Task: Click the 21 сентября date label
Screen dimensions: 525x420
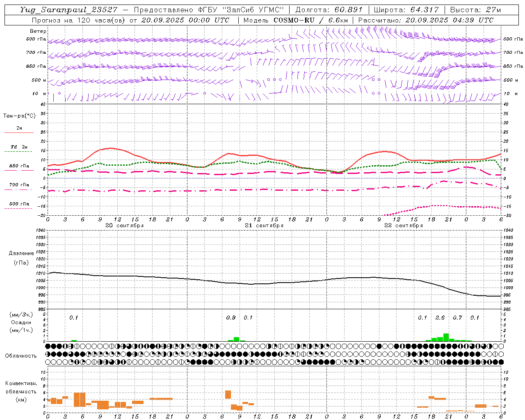Action: coord(264,226)
